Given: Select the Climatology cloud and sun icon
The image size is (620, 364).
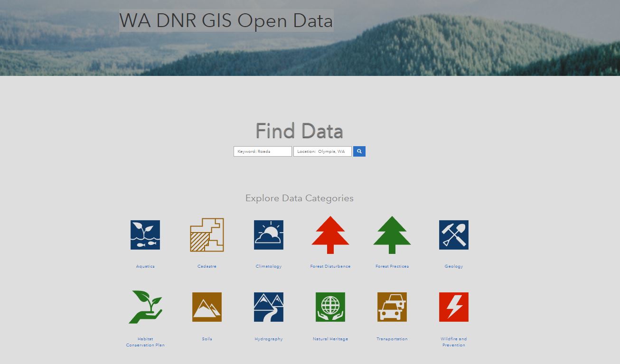Looking at the screenshot, I should [269, 235].
